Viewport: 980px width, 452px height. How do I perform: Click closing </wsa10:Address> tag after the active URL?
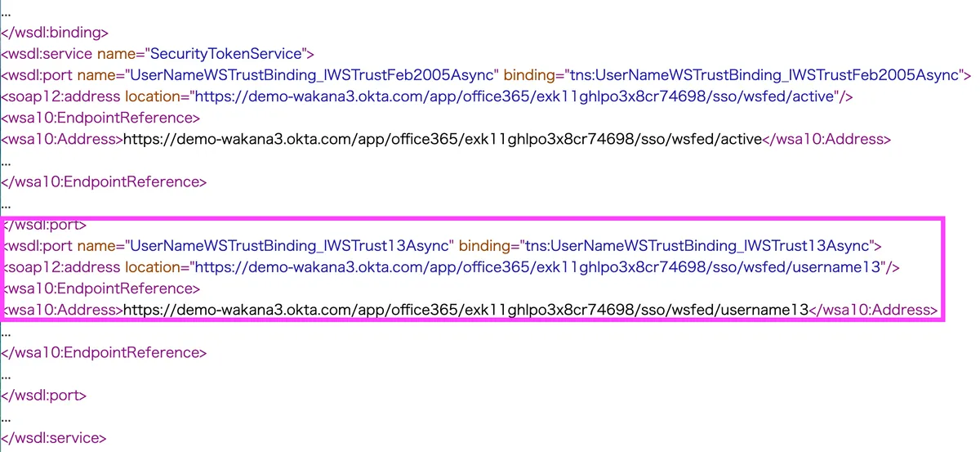826,140
